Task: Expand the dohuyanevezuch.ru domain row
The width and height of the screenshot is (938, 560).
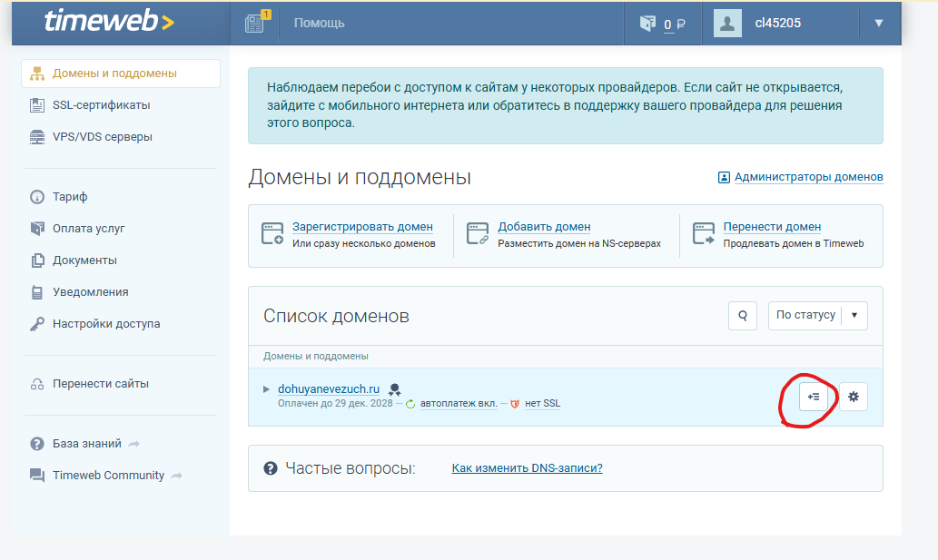Action: [266, 389]
